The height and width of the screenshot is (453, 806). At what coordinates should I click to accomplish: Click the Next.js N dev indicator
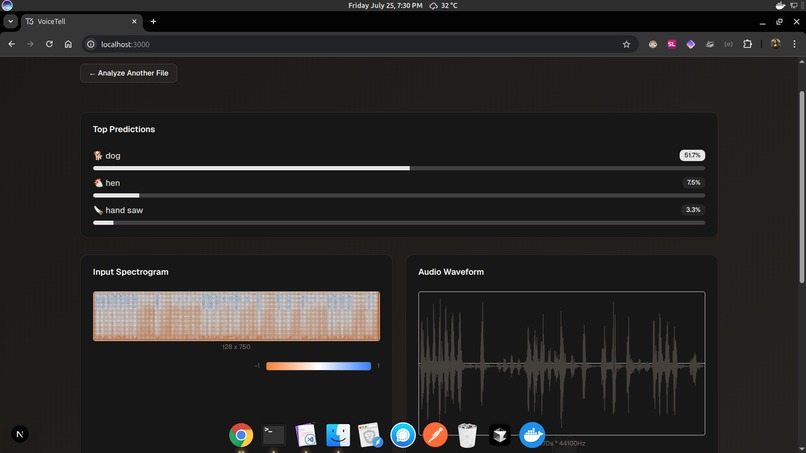tap(20, 434)
